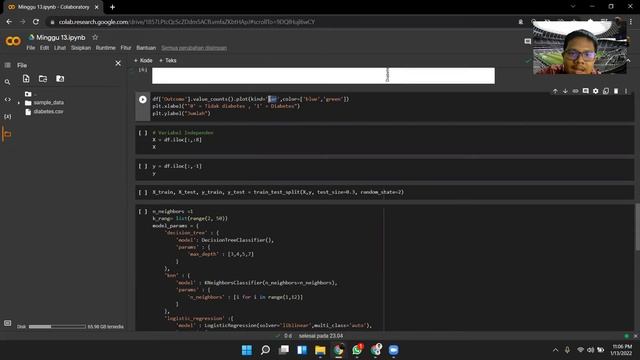Screen dimensions: 640x360
Task: Open the taskbar clock and date
Action: point(622,350)
